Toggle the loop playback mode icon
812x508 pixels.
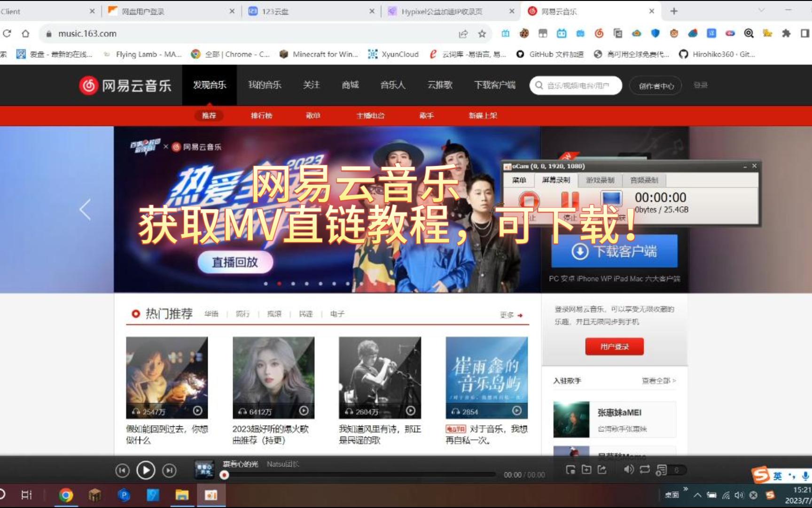pos(645,469)
